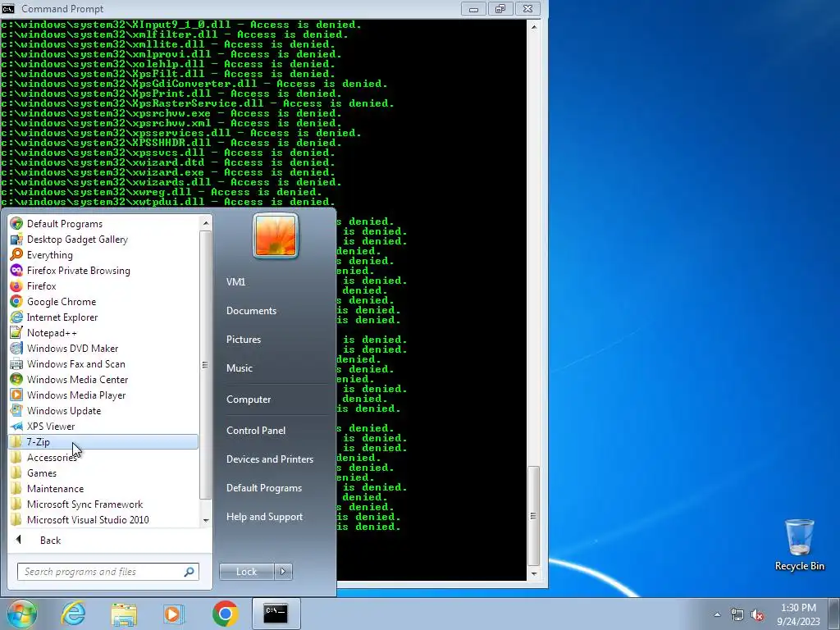840x630 pixels.
Task: Click the Start orb button
Action: coord(21,614)
